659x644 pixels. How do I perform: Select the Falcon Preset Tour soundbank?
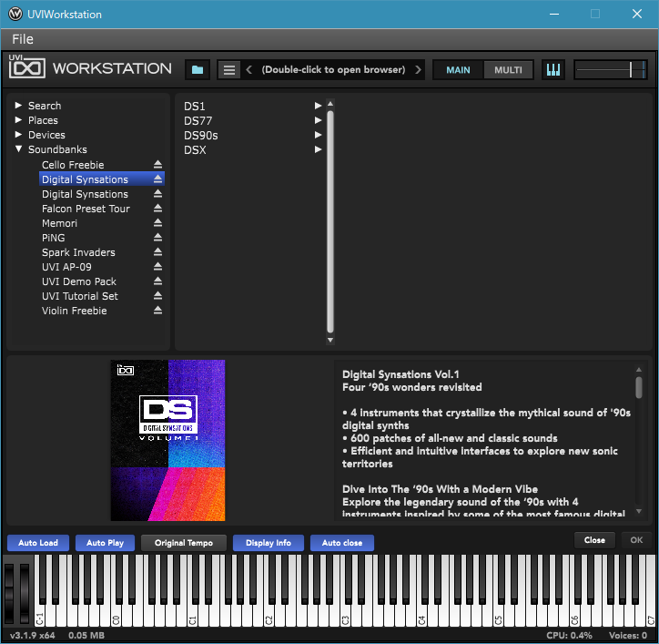tap(86, 209)
